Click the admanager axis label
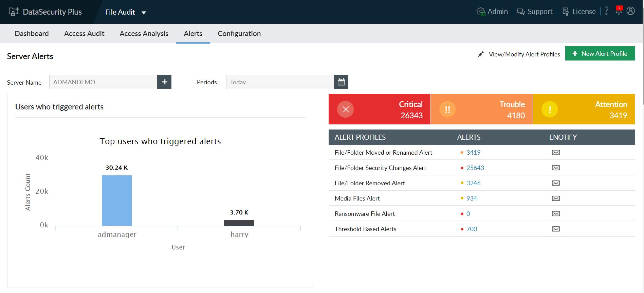 pyautogui.click(x=117, y=234)
